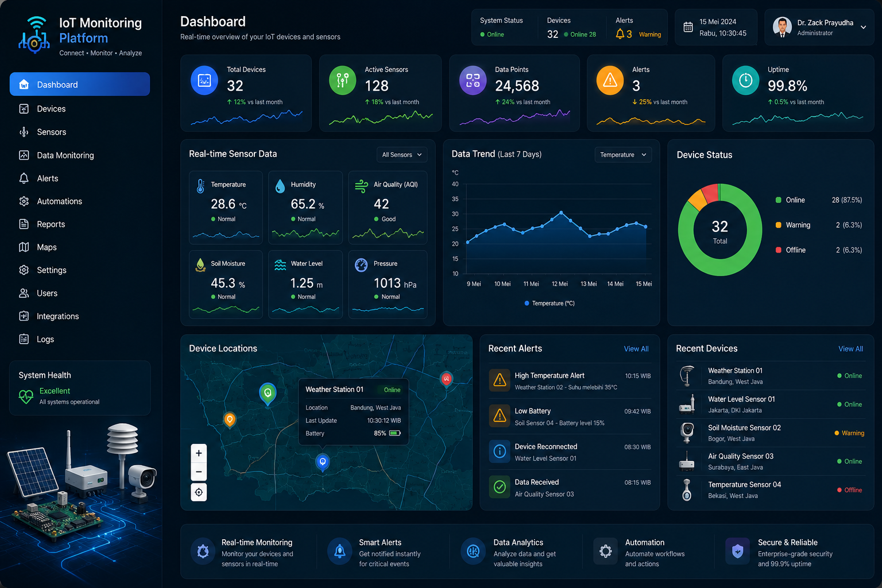This screenshot has width=882, height=588.
Task: Click the Active Sensors card icon
Action: pos(343,80)
